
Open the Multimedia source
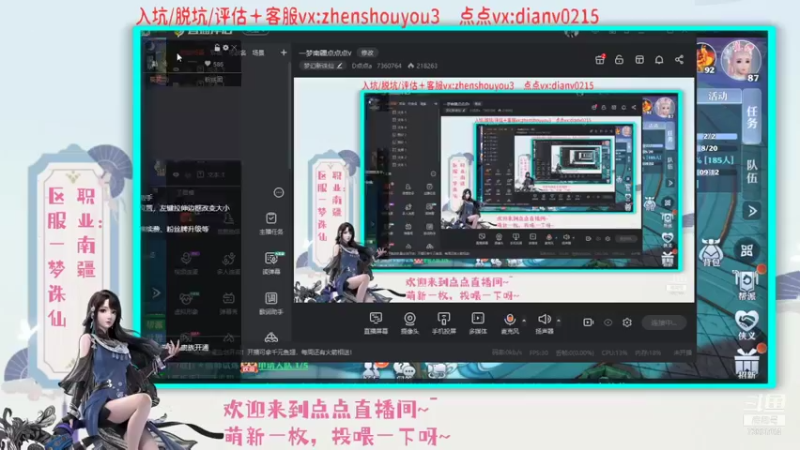pyautogui.click(x=478, y=323)
